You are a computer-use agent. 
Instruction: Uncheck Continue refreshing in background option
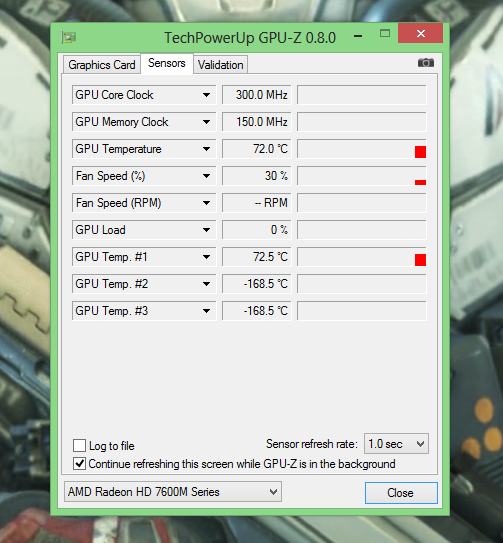click(79, 463)
